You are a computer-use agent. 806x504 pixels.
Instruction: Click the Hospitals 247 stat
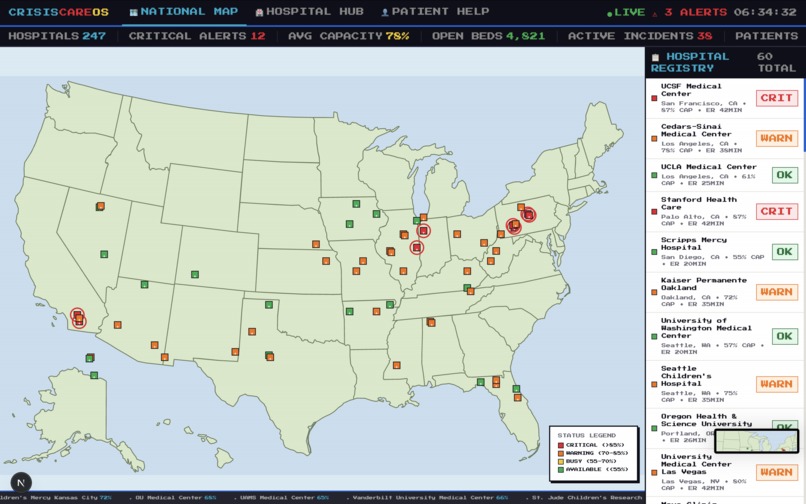click(x=57, y=36)
